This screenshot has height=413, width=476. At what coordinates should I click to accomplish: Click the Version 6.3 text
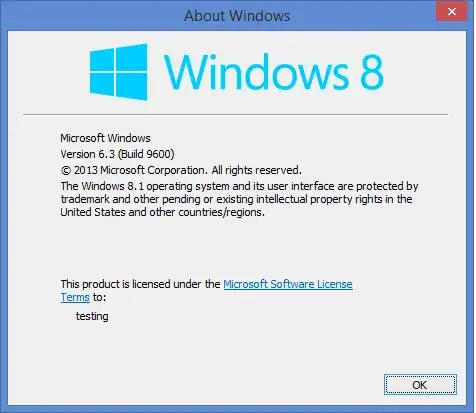[88, 154]
